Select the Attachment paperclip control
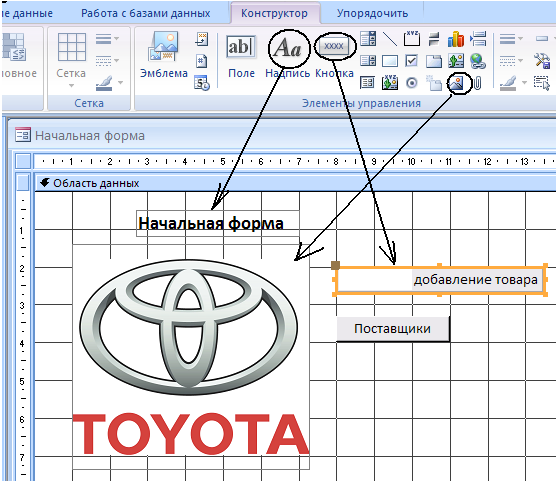Image resolution: width=557 pixels, height=482 pixels. (478, 83)
